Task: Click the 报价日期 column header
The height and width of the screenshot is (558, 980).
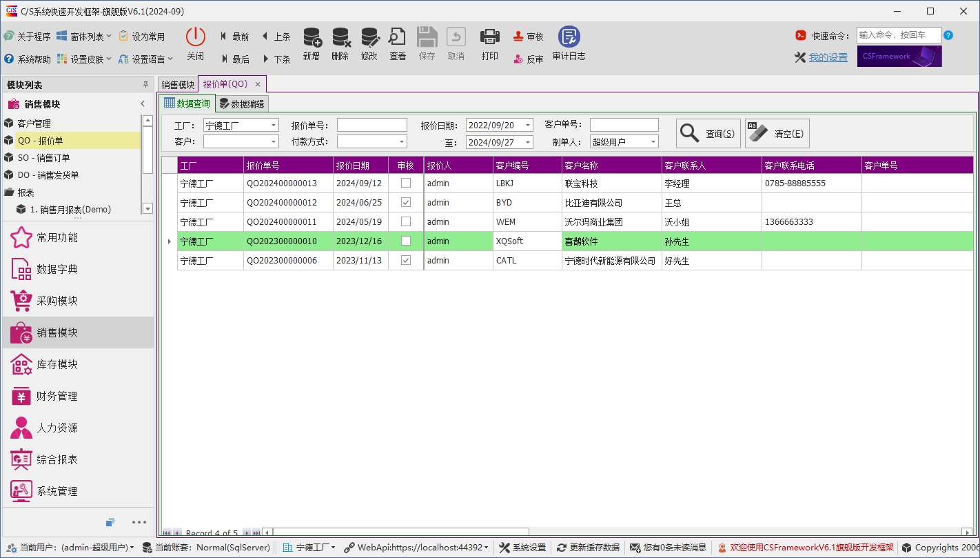Action: pos(360,166)
